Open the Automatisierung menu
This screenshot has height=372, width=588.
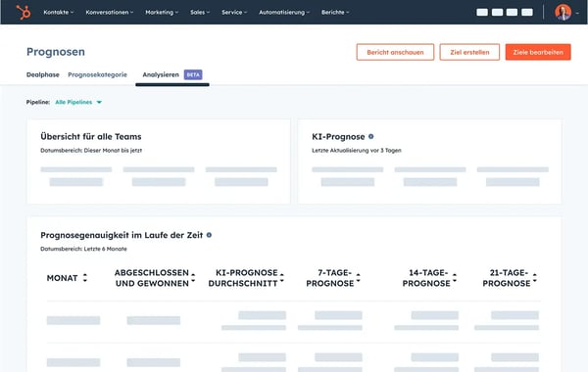point(284,13)
